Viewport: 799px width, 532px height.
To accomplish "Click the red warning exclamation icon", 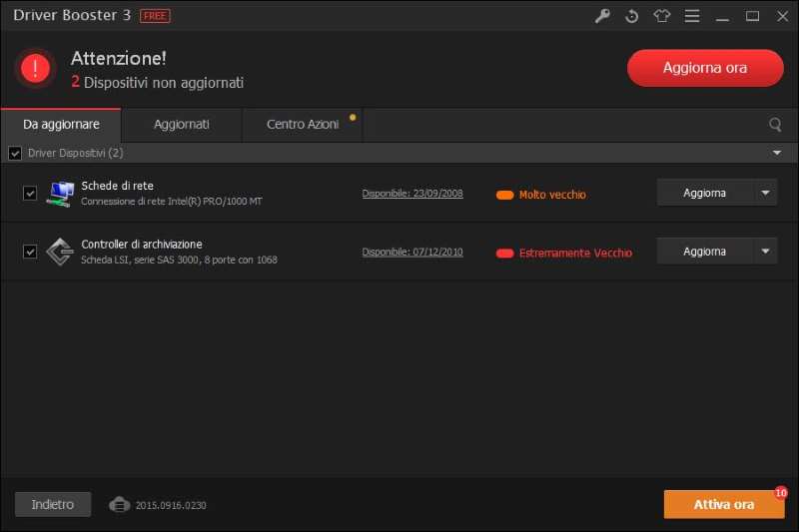I will coord(35,68).
